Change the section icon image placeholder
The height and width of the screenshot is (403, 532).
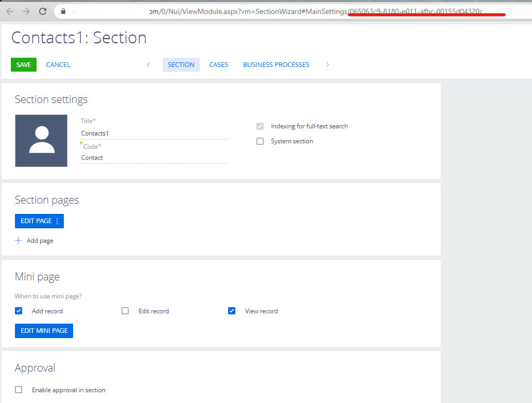41,141
